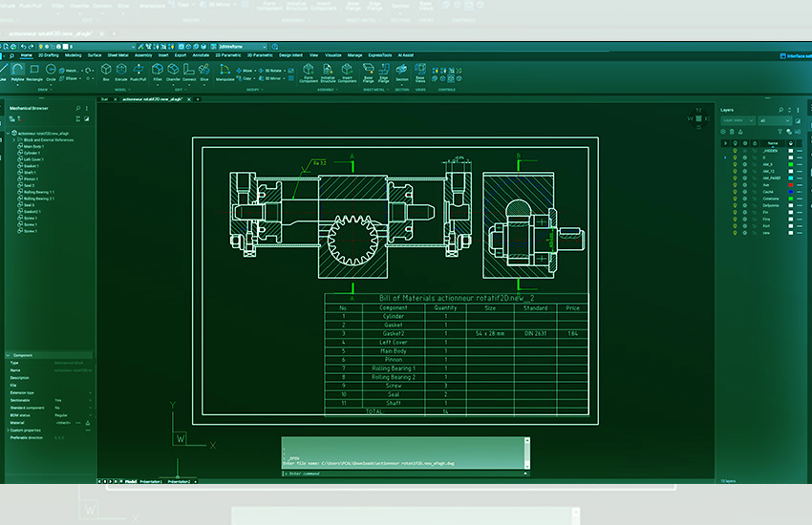Switch to the Assembly ribbon tab
This screenshot has width=812, height=525.
pyautogui.click(x=143, y=54)
